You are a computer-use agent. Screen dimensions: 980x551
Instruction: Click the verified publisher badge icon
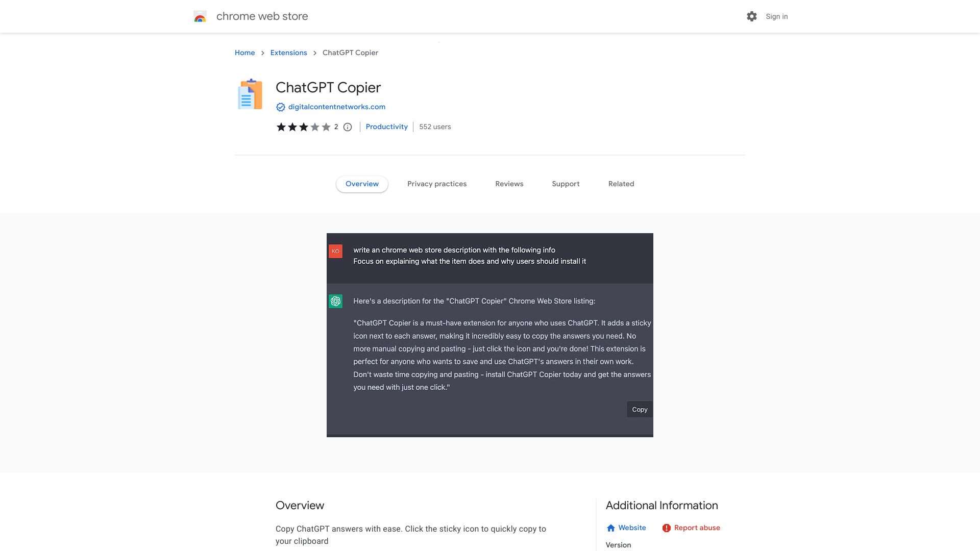281,107
